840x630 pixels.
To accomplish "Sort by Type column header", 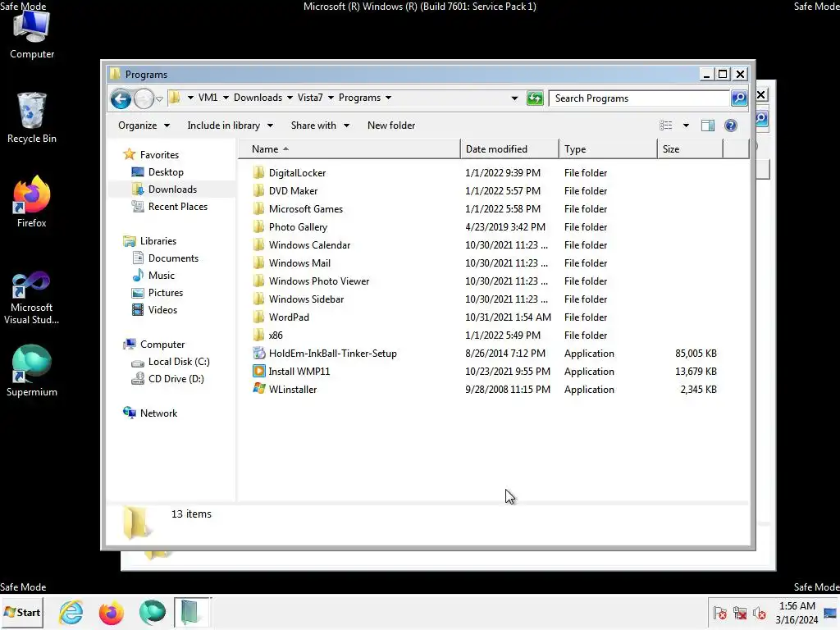I will coord(608,149).
